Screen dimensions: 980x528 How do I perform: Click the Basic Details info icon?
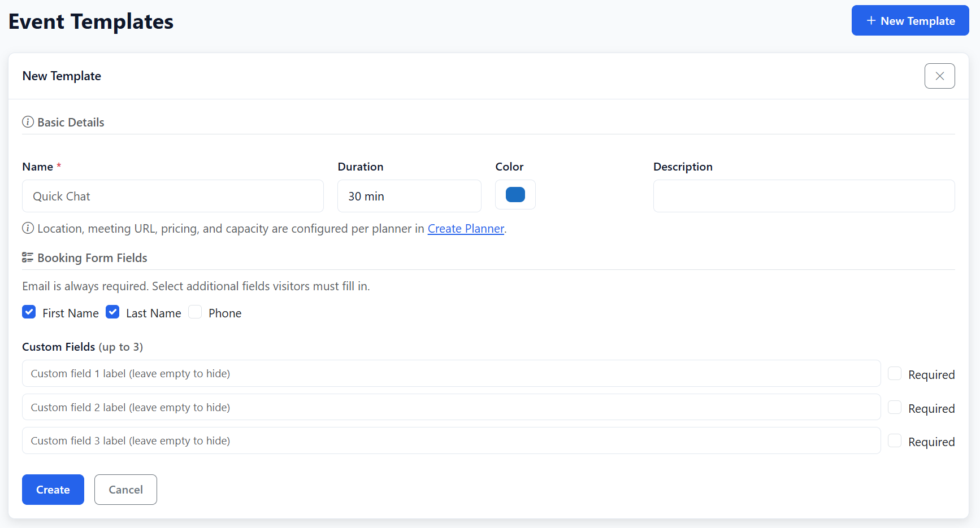click(28, 122)
